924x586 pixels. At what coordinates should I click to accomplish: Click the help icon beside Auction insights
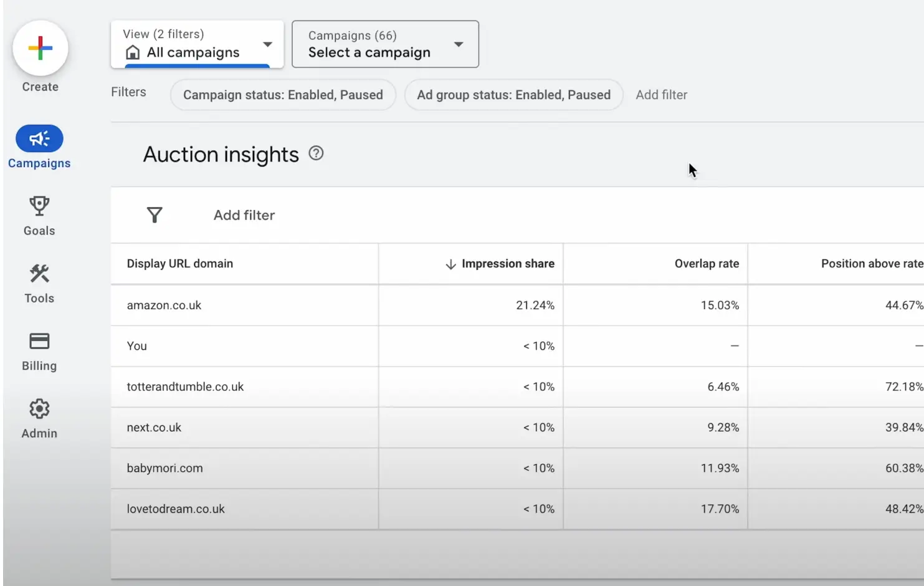(x=316, y=153)
